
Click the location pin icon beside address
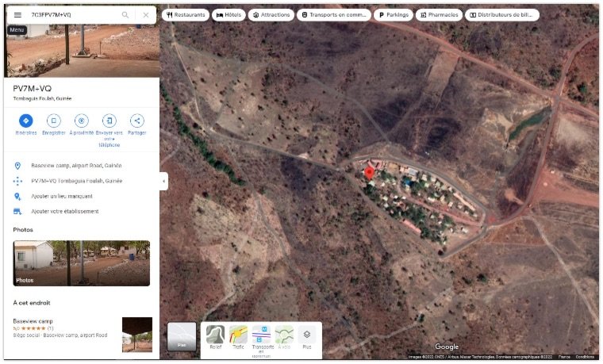tap(17, 166)
